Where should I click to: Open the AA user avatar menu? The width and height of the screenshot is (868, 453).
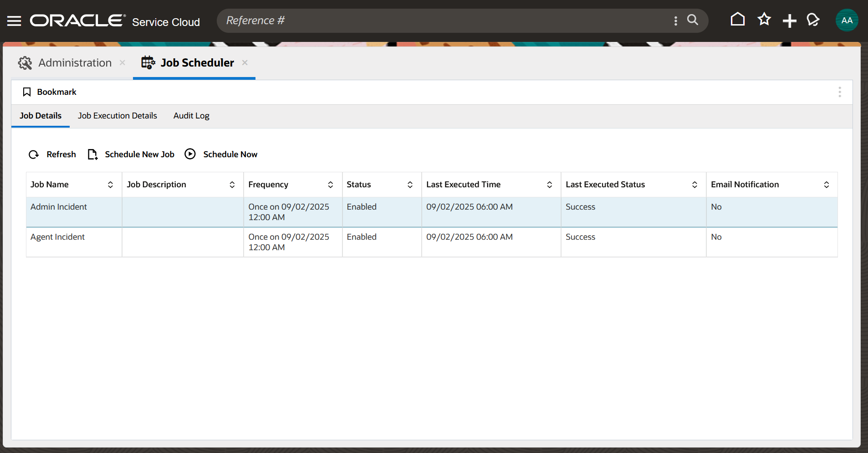pos(846,20)
